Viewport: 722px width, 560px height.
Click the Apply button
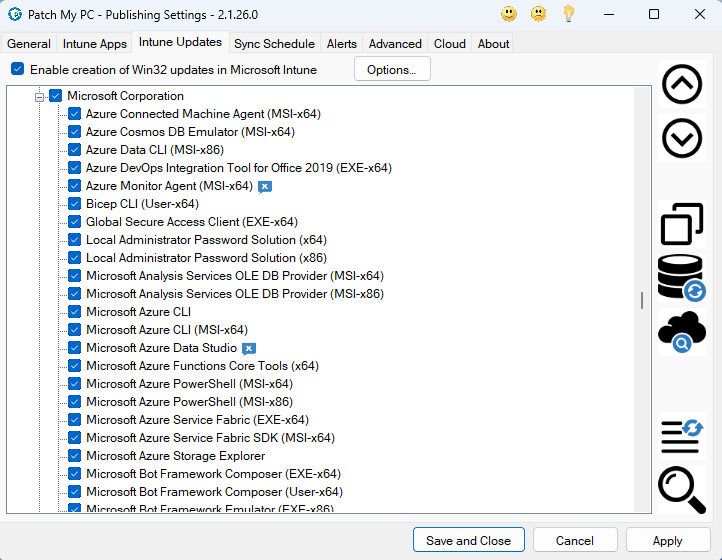[667, 540]
